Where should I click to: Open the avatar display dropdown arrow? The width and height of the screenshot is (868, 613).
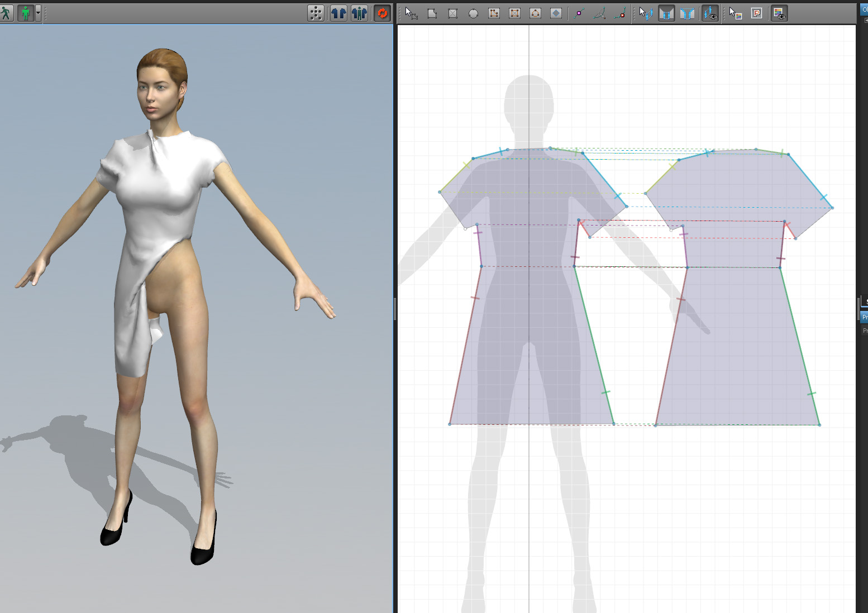[x=38, y=13]
